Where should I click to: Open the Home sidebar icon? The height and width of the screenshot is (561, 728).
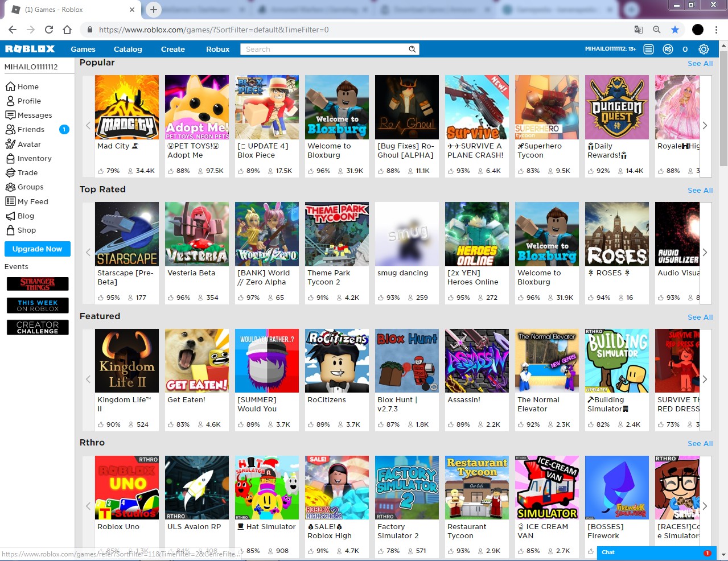pyautogui.click(x=10, y=86)
